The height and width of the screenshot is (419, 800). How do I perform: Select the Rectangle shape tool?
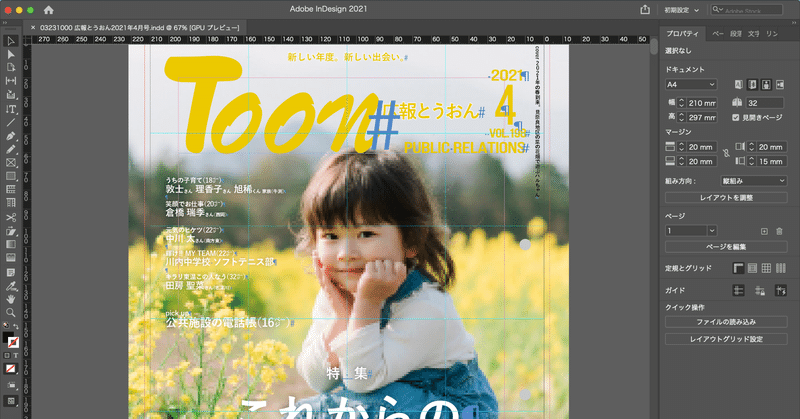click(x=11, y=176)
